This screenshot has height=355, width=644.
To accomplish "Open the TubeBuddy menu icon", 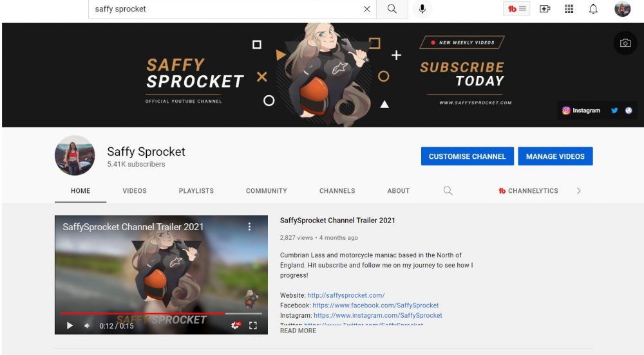I will pos(516,8).
